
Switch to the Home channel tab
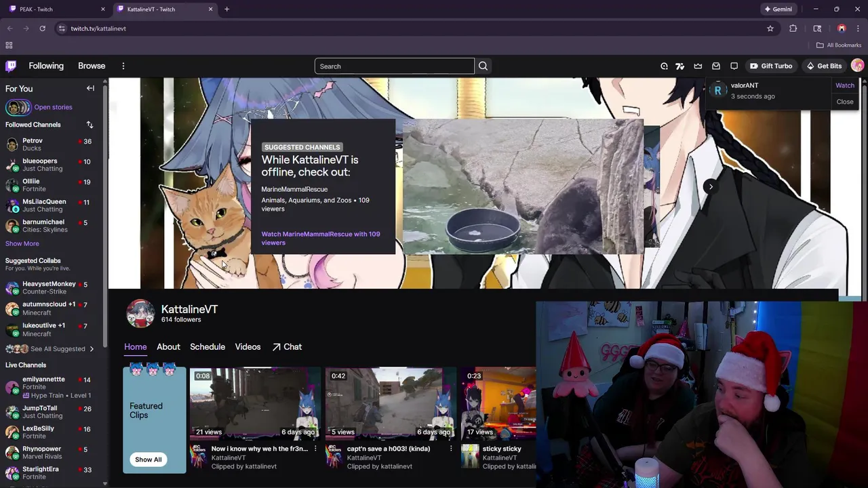(x=135, y=347)
